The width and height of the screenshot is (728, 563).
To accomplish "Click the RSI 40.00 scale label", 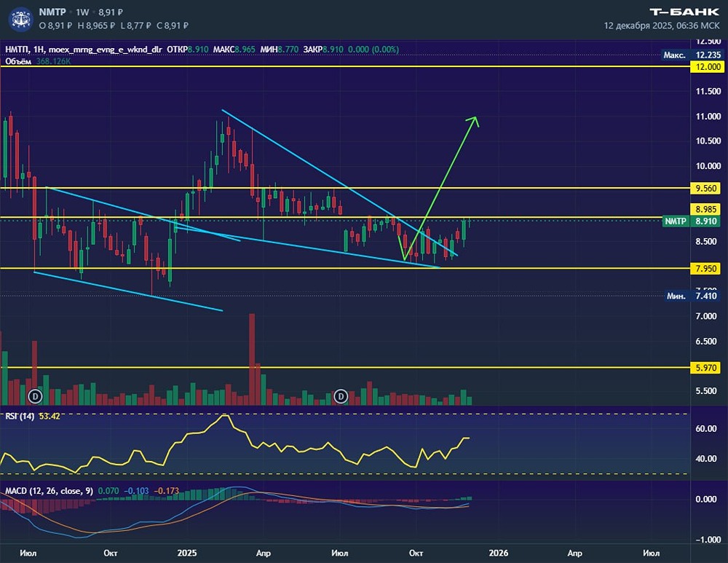I will [x=706, y=458].
